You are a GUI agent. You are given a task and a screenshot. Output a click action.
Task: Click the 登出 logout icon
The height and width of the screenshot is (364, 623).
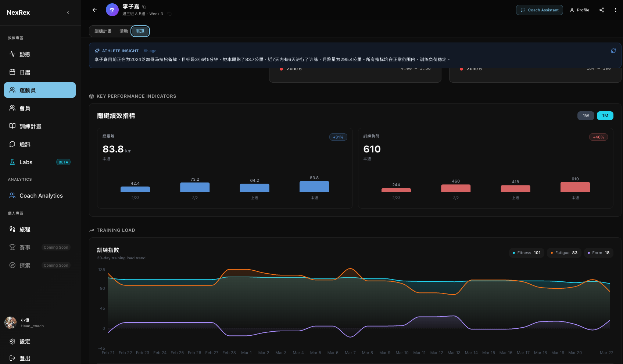point(12,358)
